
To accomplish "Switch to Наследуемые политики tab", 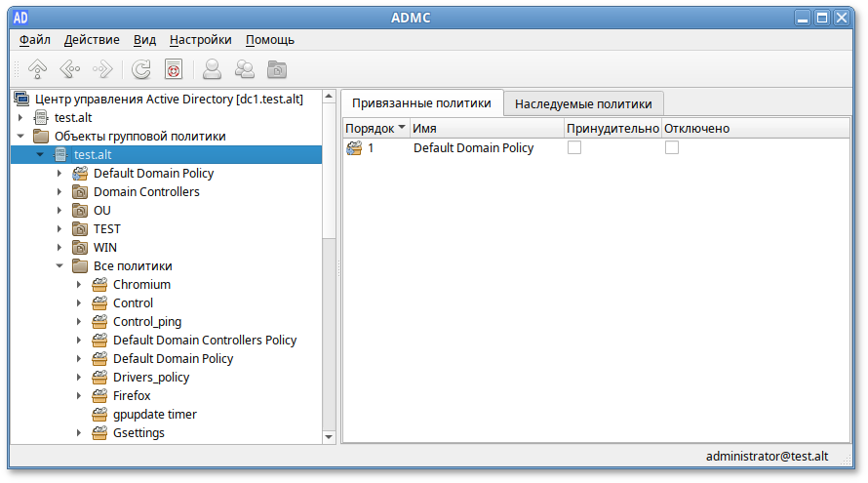I will tap(583, 103).
